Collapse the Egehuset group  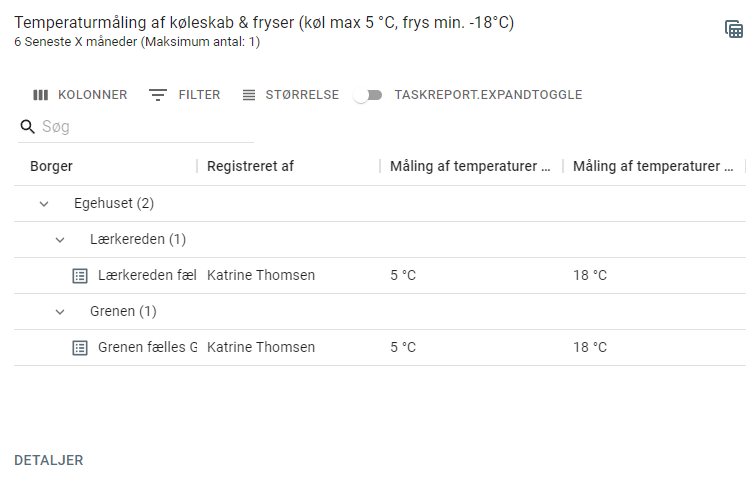click(44, 204)
